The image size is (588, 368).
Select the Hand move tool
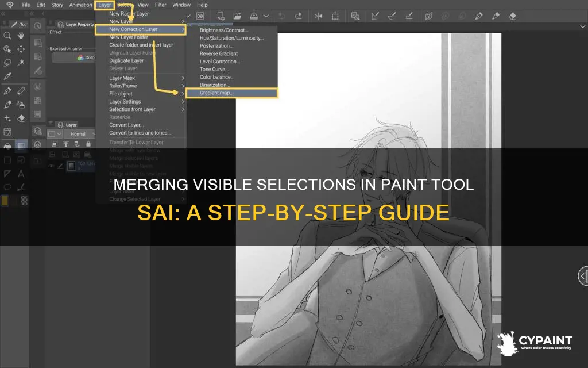21,36
